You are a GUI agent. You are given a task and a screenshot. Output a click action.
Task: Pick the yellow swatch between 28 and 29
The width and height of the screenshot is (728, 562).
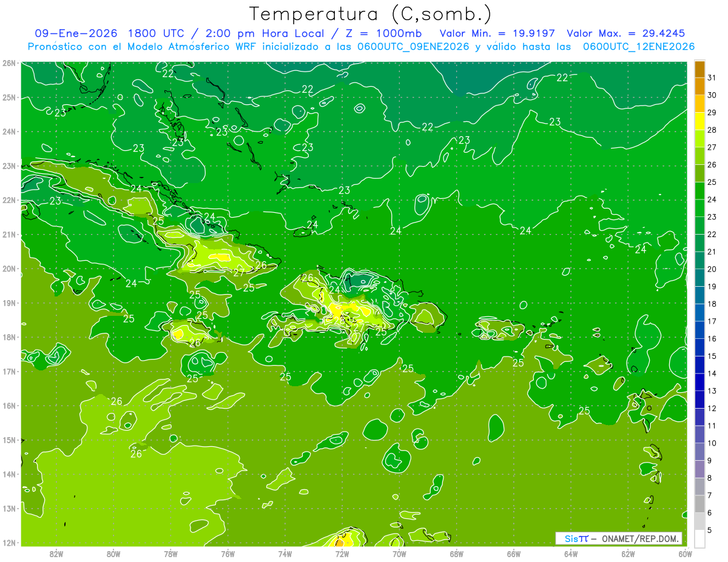tap(699, 121)
